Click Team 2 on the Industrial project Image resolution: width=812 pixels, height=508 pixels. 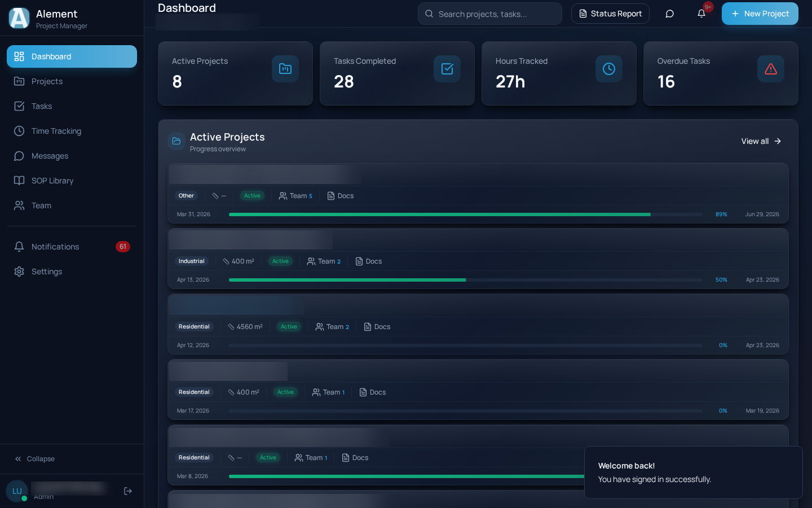(x=324, y=261)
